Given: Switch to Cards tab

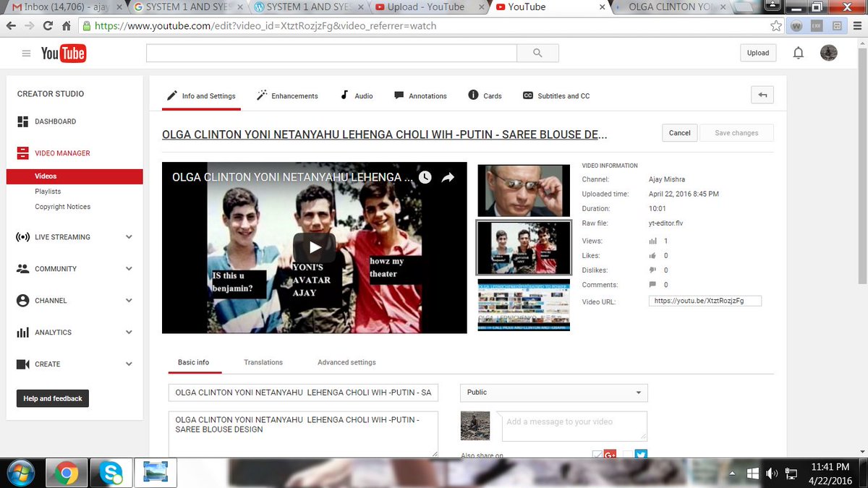Looking at the screenshot, I should click(485, 95).
